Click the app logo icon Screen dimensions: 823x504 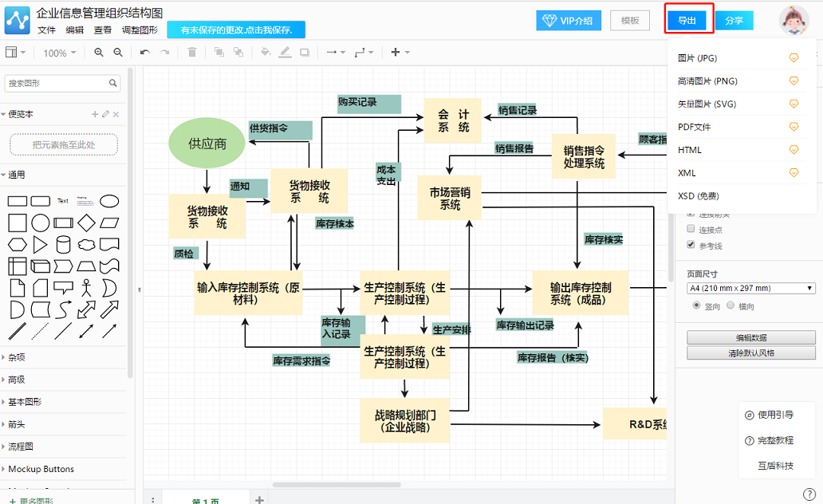pyautogui.click(x=18, y=21)
